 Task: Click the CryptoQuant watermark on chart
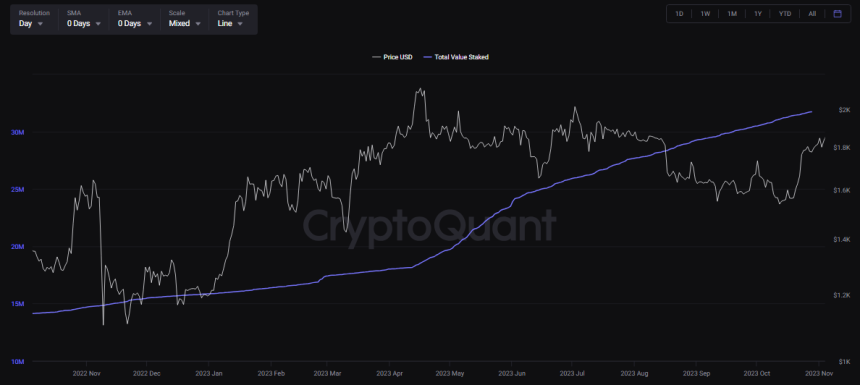pyautogui.click(x=429, y=226)
